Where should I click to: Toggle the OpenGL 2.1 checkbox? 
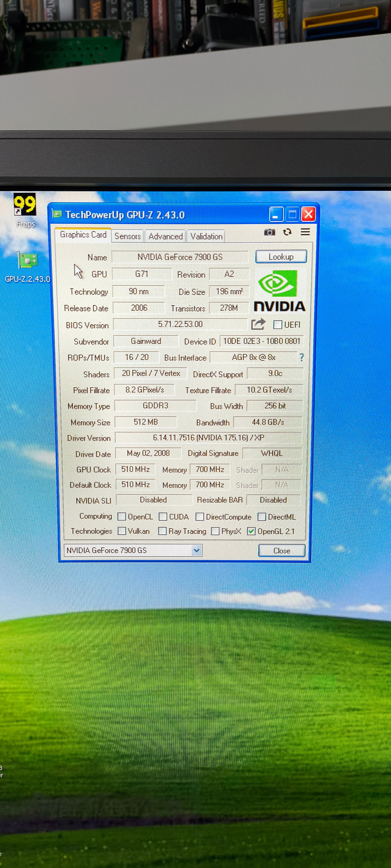[x=251, y=531]
